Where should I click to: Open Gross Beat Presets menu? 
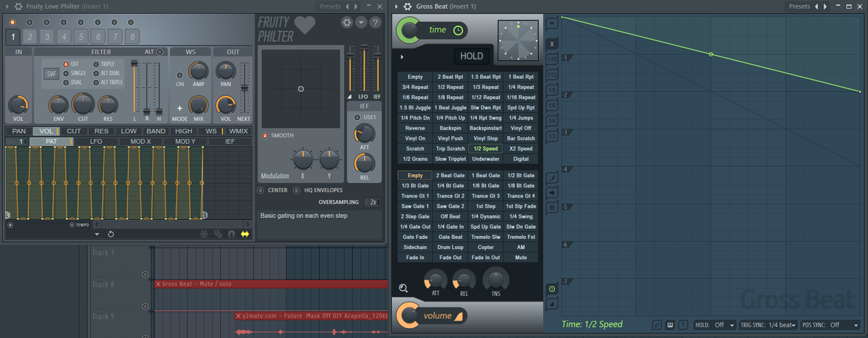[x=799, y=6]
